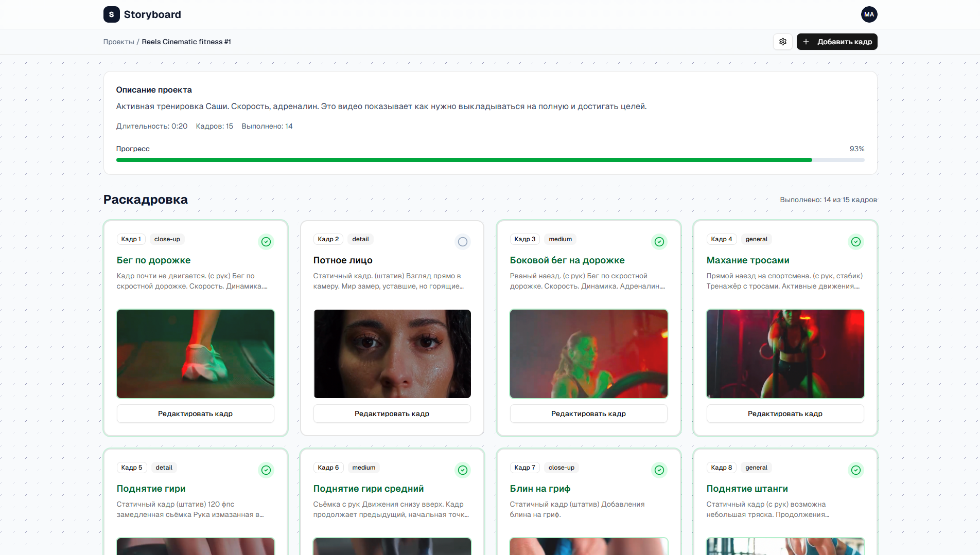Click the Раскадровка section heading
980x555 pixels.
point(146,200)
